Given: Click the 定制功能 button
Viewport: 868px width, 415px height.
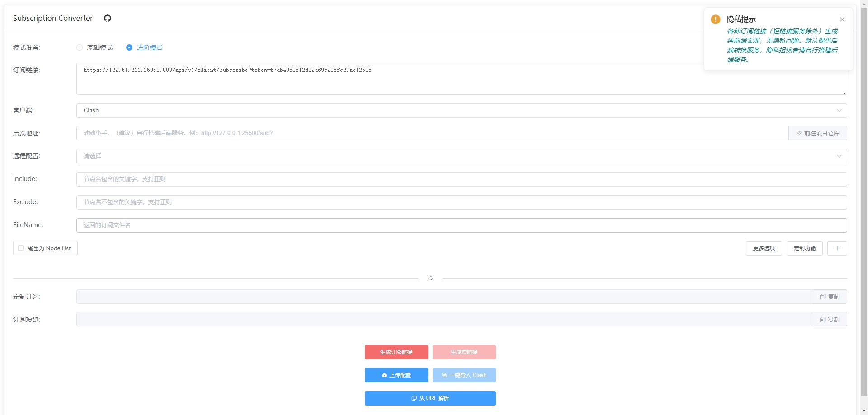Looking at the screenshot, I should (805, 248).
